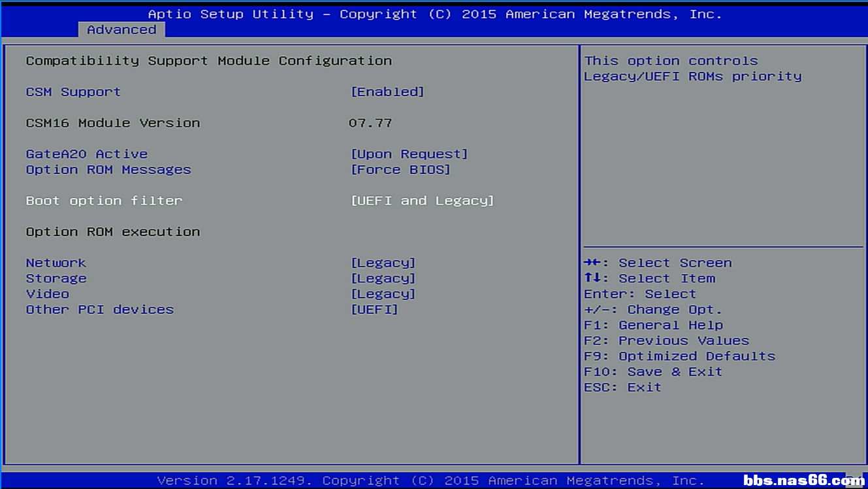
Task: Change Network Legacy value
Action: [x=383, y=263]
